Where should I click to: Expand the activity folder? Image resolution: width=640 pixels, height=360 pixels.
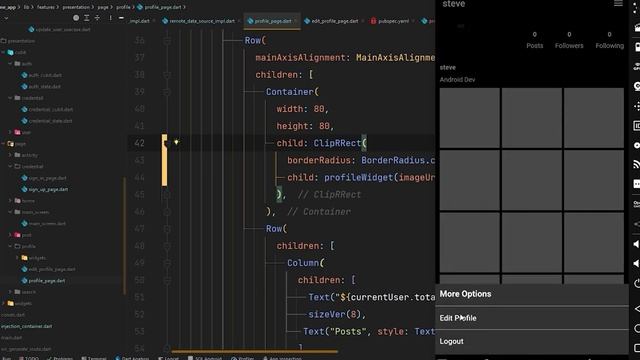pos(10,155)
